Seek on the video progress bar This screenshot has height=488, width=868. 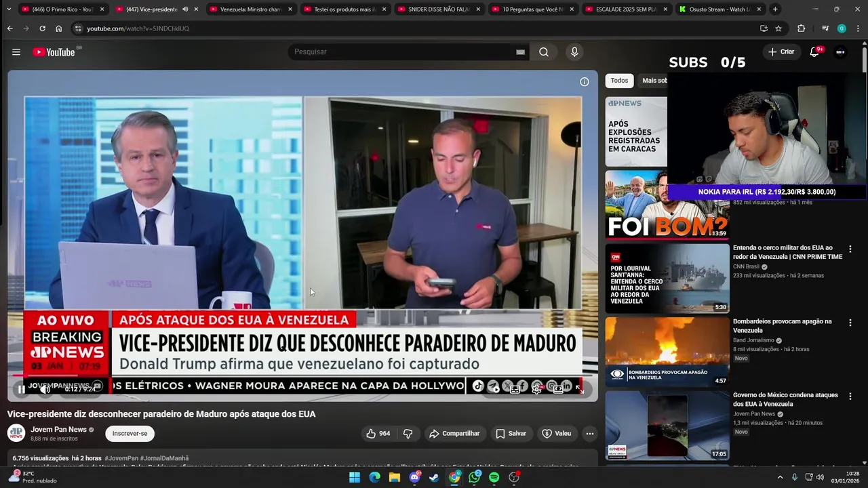(302, 377)
